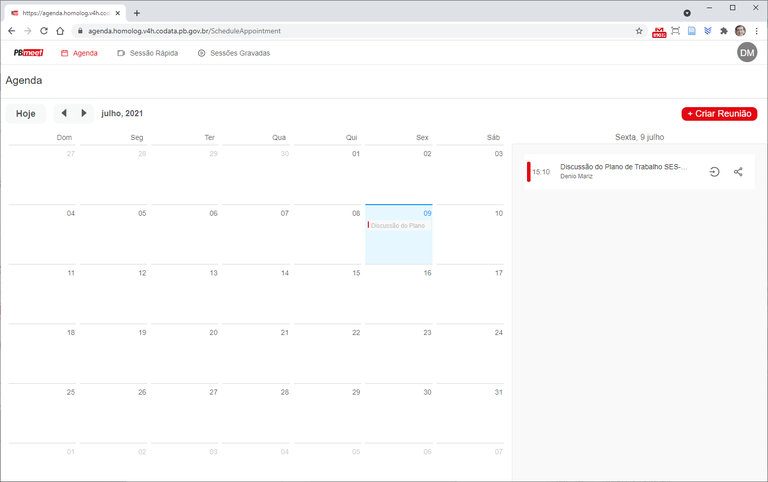Select the Discussão do Plano event on day 09
Viewport: 768px width, 482px height.
398,226
